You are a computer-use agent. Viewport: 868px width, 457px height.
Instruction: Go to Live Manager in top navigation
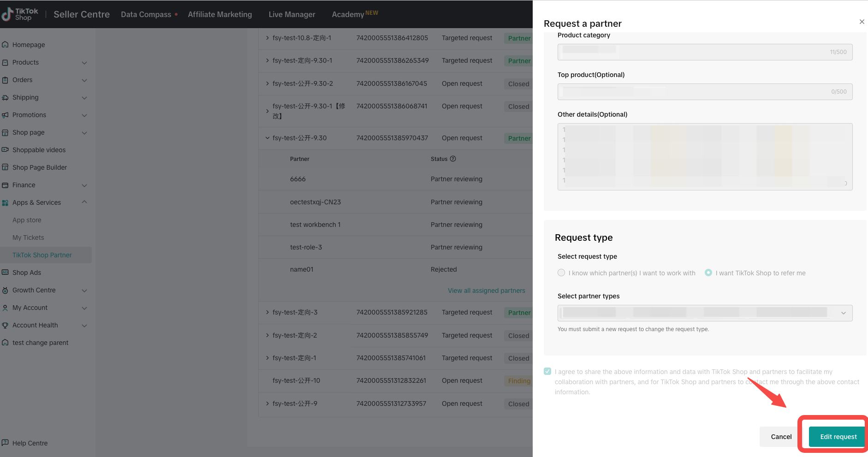pyautogui.click(x=292, y=14)
